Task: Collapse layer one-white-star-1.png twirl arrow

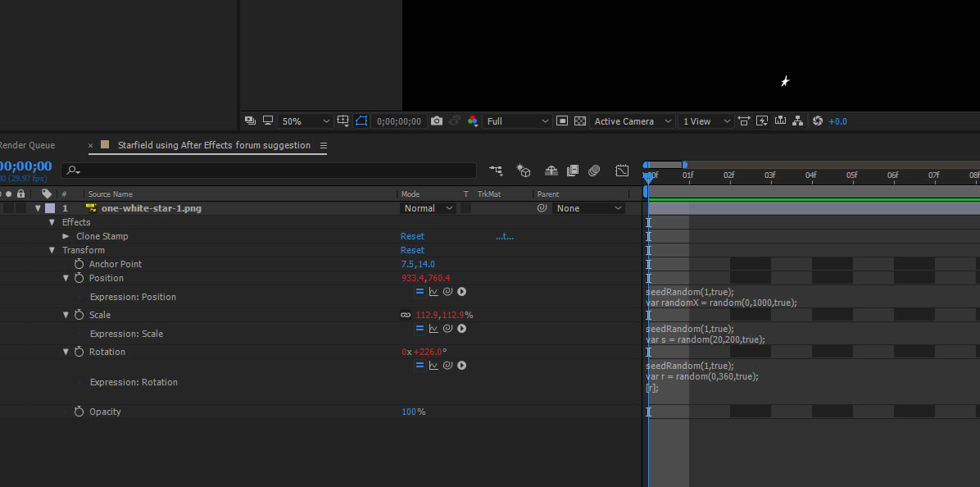Action: (x=38, y=208)
